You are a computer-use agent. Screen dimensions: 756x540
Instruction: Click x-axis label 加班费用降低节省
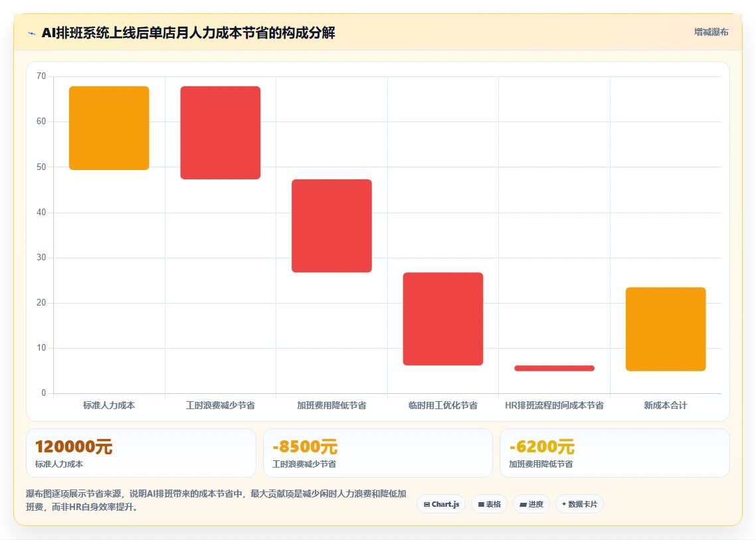point(331,405)
